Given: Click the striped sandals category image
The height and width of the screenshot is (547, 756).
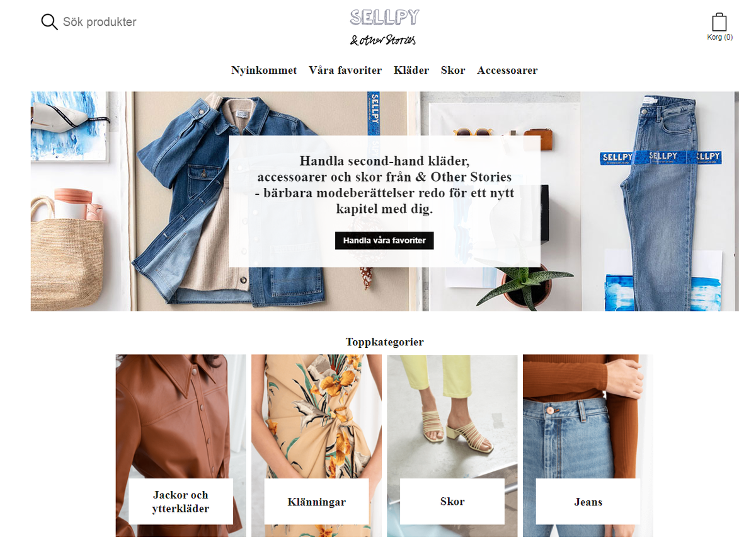Looking at the screenshot, I should (452, 416).
